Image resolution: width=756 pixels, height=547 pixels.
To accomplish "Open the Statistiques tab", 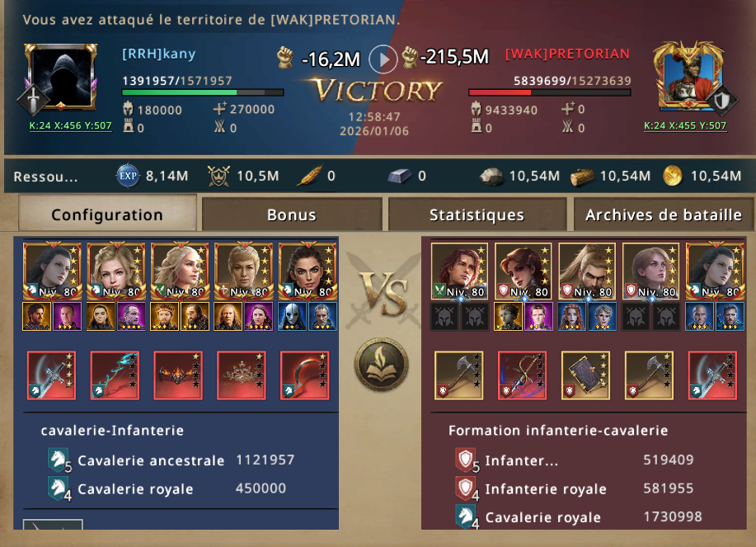I will point(477,215).
